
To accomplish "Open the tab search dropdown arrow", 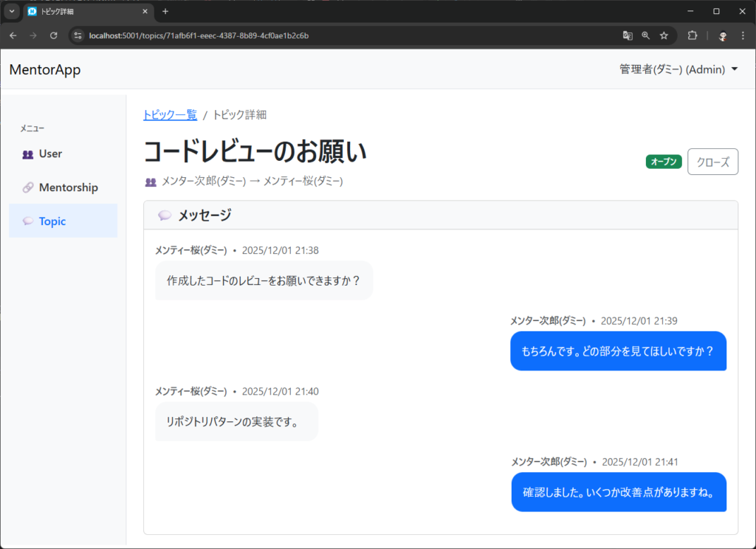I will click(12, 11).
